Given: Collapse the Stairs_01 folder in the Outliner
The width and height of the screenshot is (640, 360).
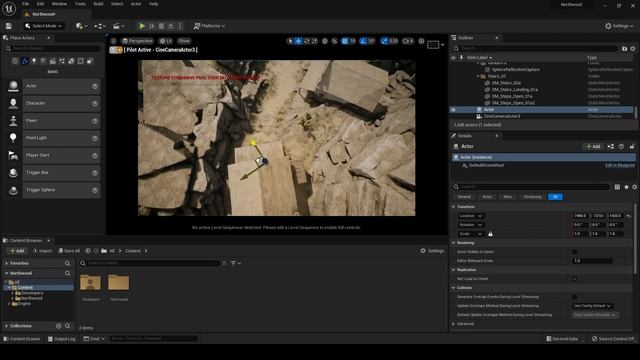Looking at the screenshot, I should [x=478, y=76].
